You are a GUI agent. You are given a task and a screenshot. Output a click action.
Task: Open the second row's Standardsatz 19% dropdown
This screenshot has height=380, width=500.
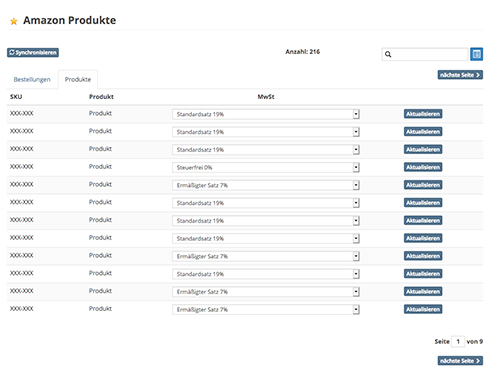click(x=266, y=132)
